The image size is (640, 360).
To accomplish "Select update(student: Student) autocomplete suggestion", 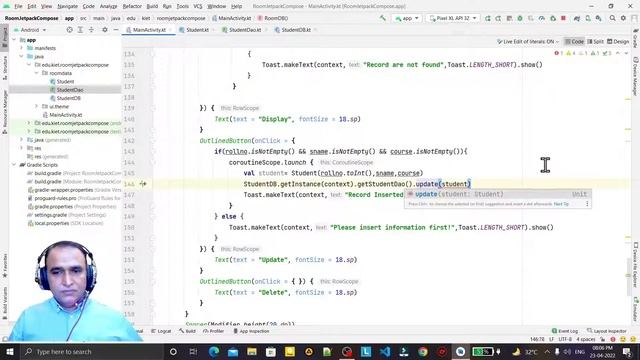I will 498,194.
